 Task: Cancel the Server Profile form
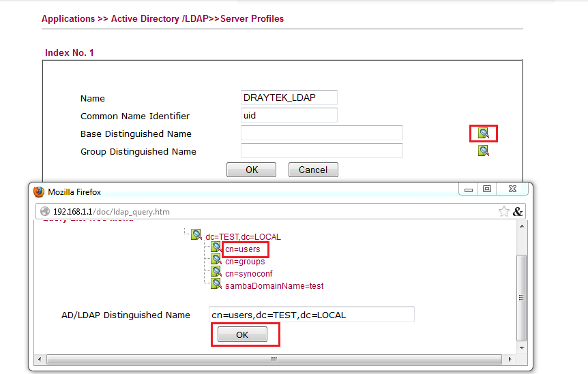coord(313,170)
